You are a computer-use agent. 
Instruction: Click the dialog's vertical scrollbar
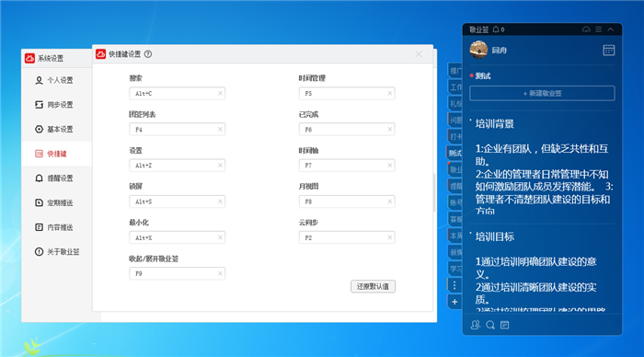point(434,192)
